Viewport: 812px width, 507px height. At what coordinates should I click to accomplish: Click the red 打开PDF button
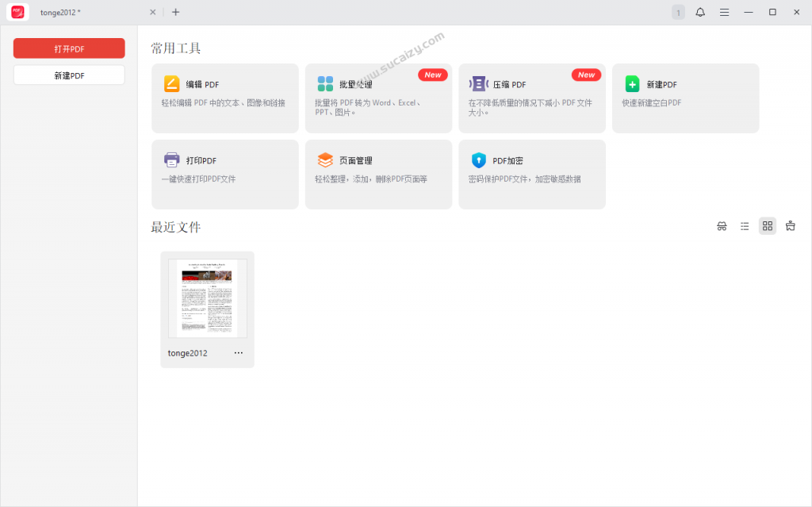[69, 48]
